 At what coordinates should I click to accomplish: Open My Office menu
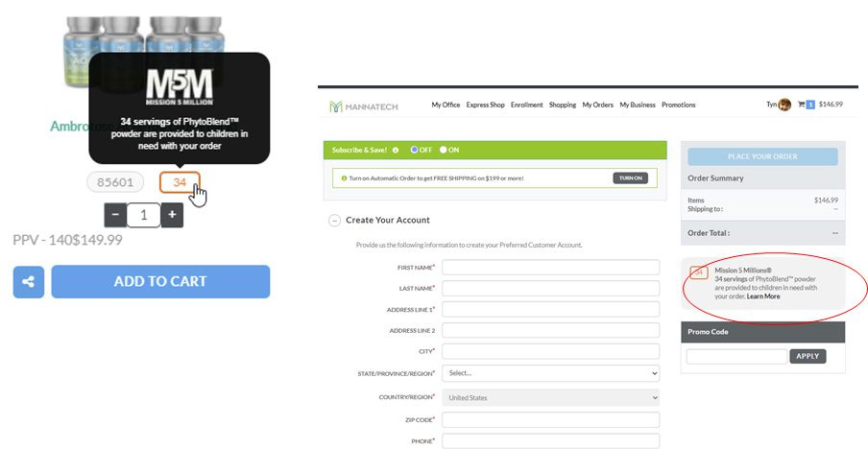[446, 105]
